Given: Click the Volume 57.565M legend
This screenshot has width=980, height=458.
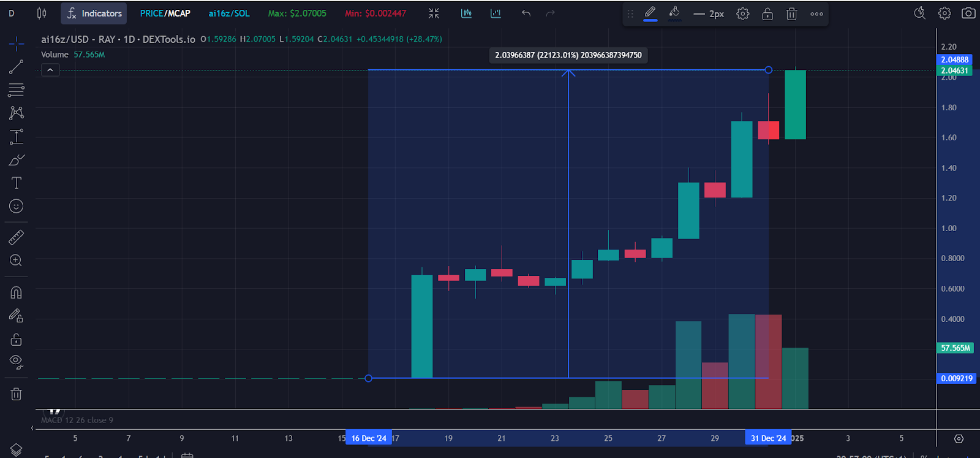Looking at the screenshot, I should (73, 55).
